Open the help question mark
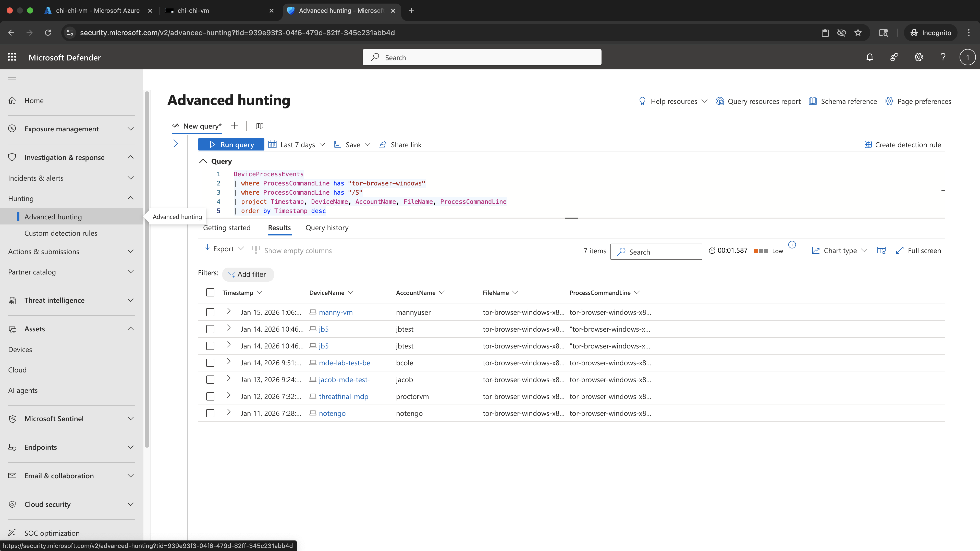Viewport: 980px width, 551px height. click(x=943, y=57)
